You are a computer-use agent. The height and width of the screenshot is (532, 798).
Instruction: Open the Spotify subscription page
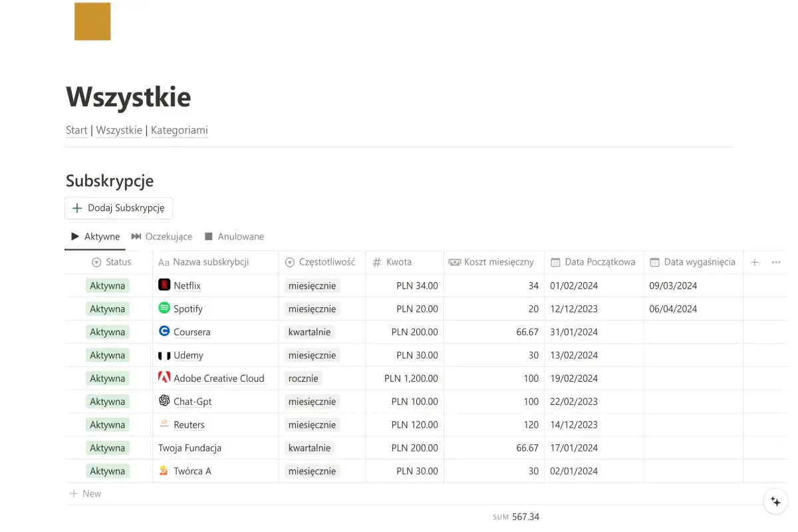[188, 309]
